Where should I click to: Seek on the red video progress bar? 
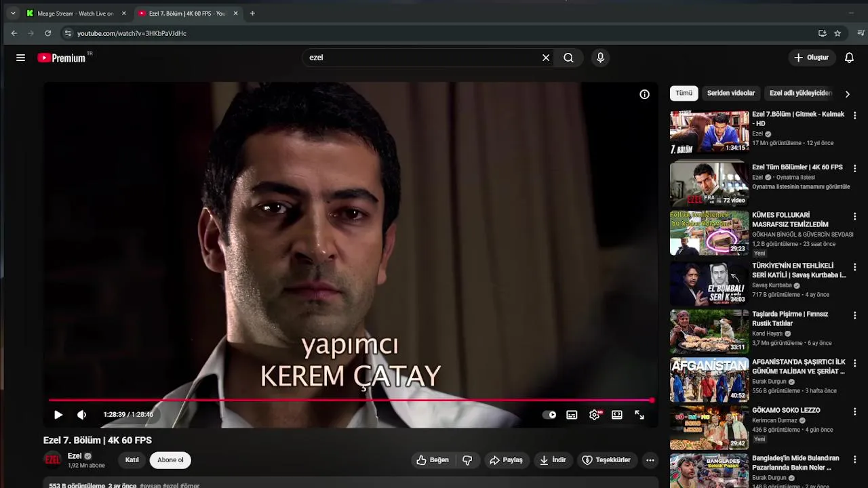pyautogui.click(x=351, y=400)
